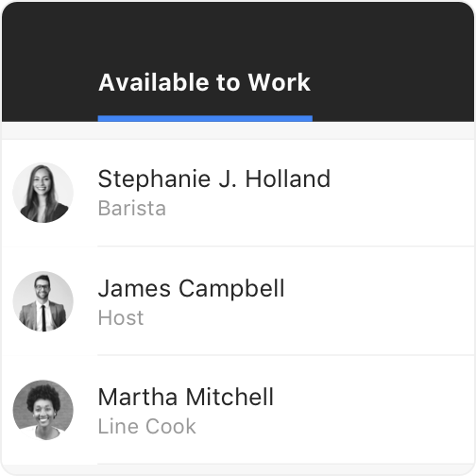Click the light gray strip below header
Image resolution: width=476 pixels, height=476 pixels.
(x=238, y=130)
